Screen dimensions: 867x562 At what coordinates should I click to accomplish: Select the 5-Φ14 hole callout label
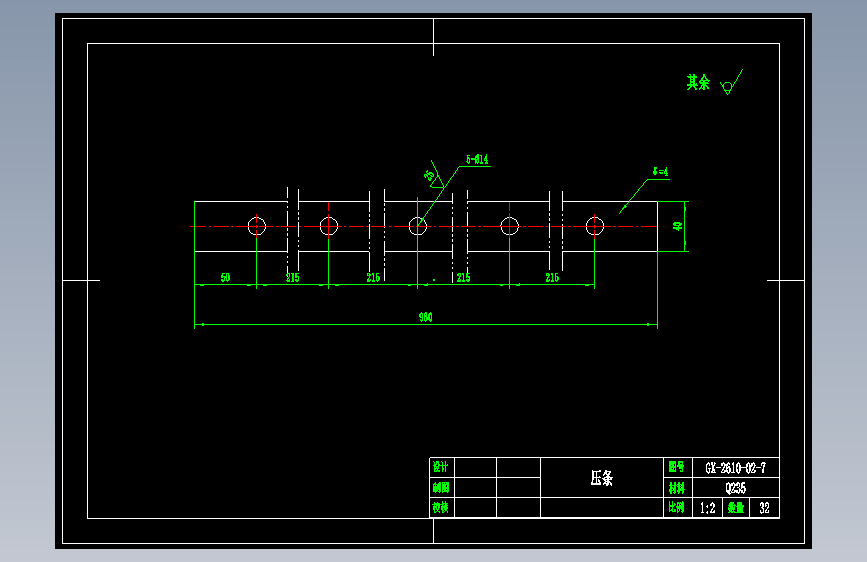pos(477,159)
